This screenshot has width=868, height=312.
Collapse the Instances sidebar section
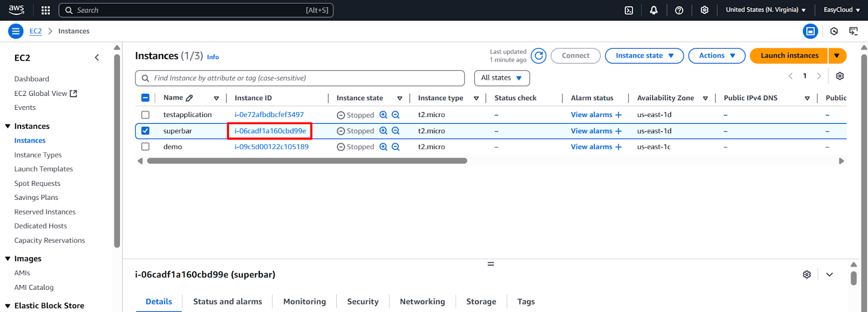tap(8, 126)
